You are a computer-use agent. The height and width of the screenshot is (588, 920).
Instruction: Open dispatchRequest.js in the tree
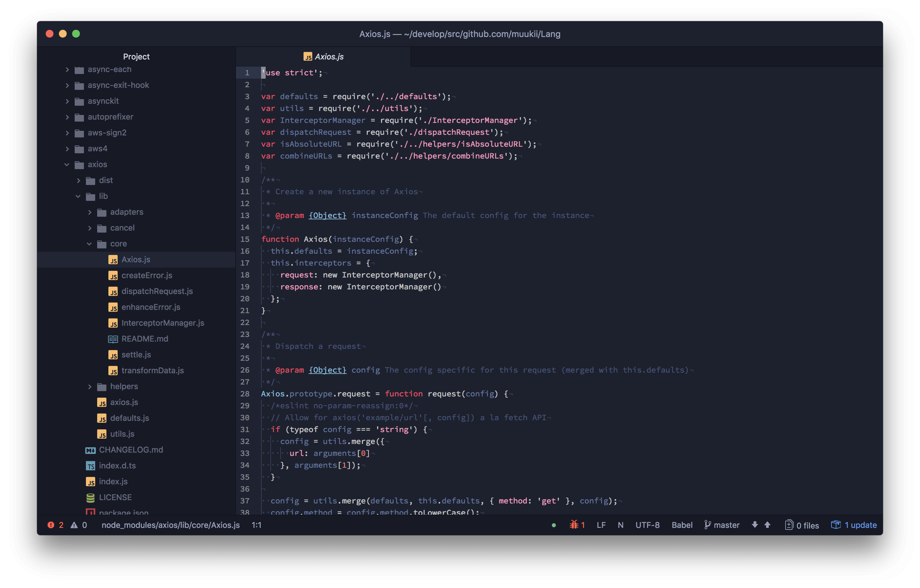(x=157, y=291)
